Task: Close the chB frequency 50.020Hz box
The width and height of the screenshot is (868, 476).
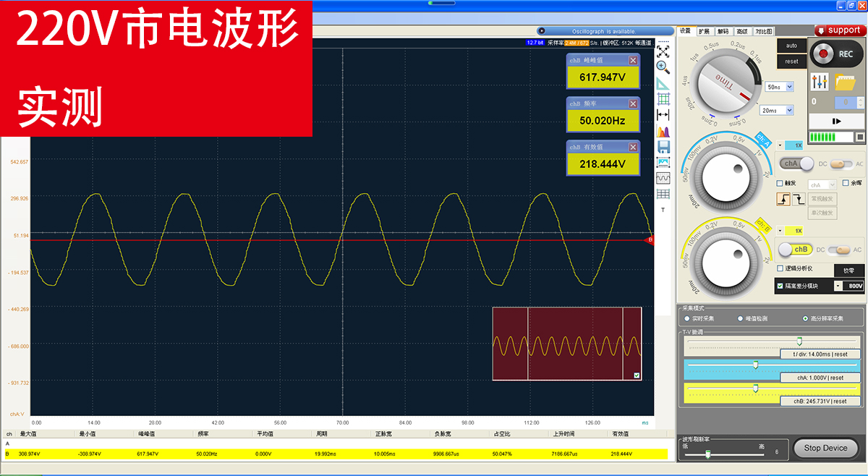Action: pos(634,103)
